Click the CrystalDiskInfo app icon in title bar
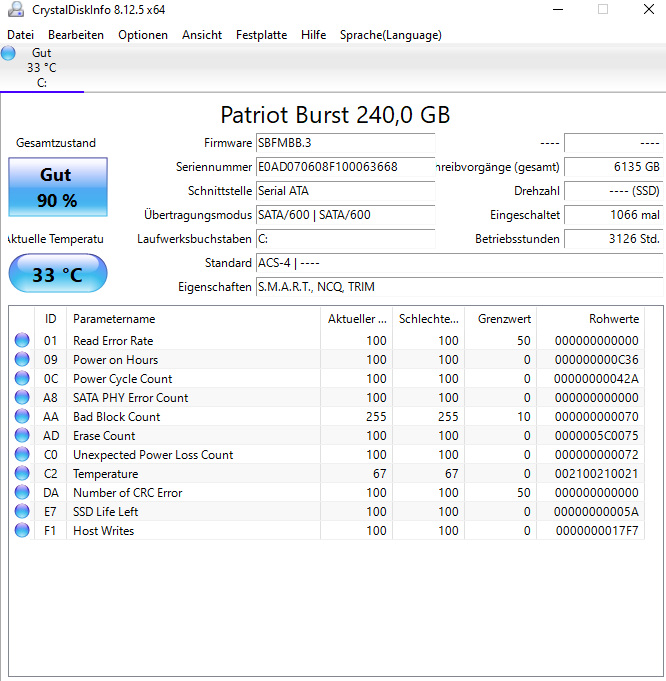666x681 pixels. coord(16,10)
